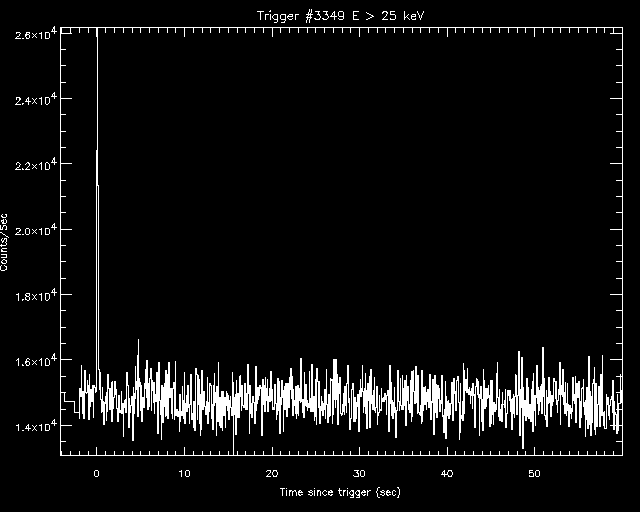640x512 pixels.
Task: Select the y-axis value 1.6×10^4
Action: click(x=35, y=360)
